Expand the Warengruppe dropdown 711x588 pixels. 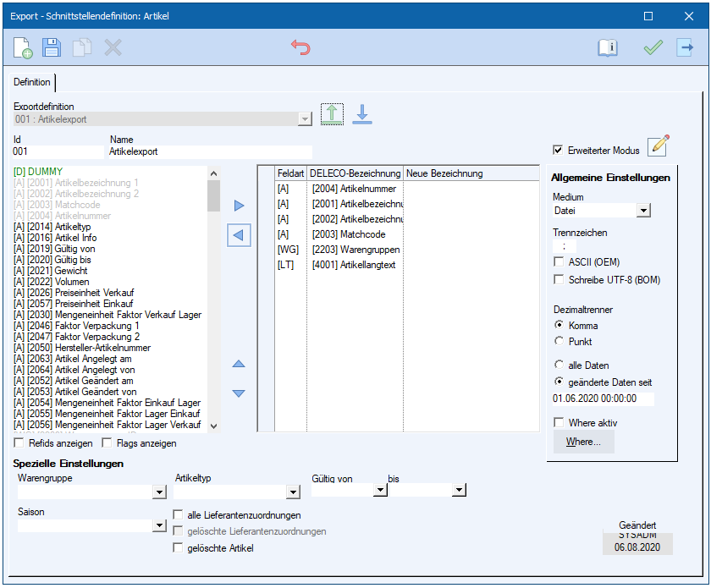(158, 492)
